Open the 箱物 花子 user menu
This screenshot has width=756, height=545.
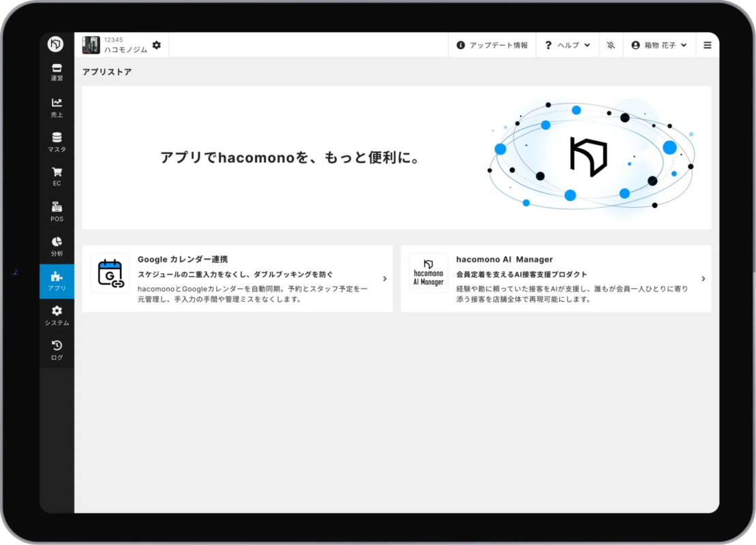click(659, 45)
